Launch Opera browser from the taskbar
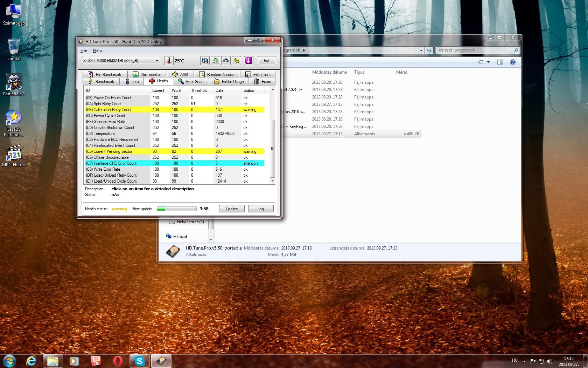 (118, 361)
